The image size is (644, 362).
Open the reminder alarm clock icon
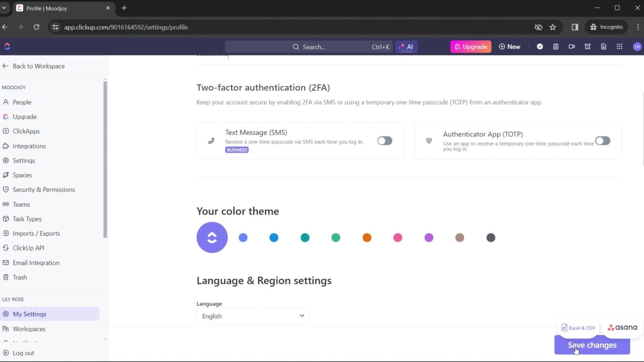click(588, 47)
